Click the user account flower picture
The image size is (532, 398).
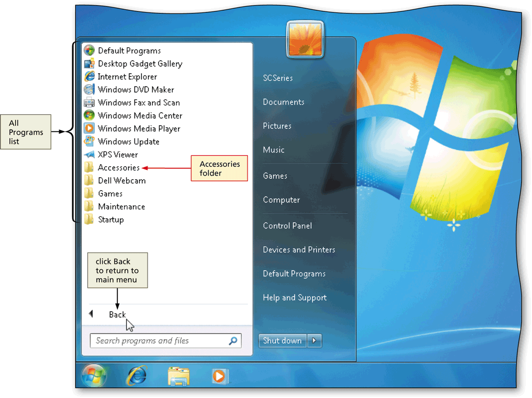coord(305,39)
